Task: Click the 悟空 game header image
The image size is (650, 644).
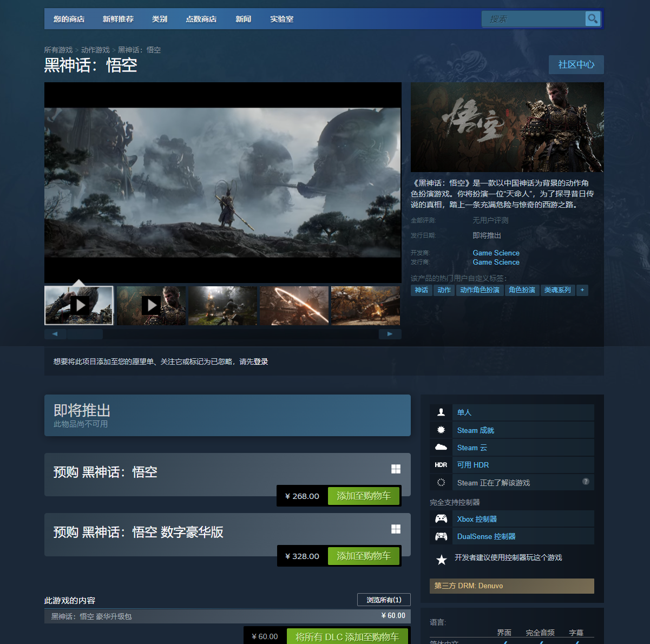Action: [x=507, y=127]
